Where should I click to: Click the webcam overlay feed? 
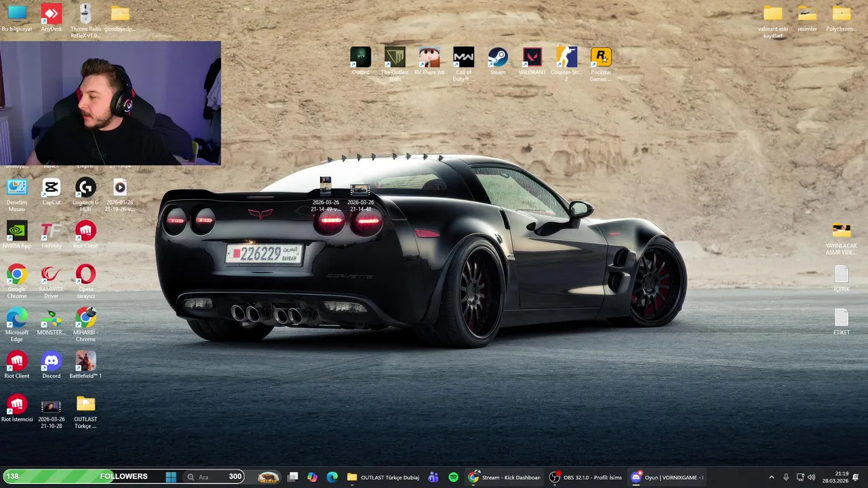coord(111,104)
